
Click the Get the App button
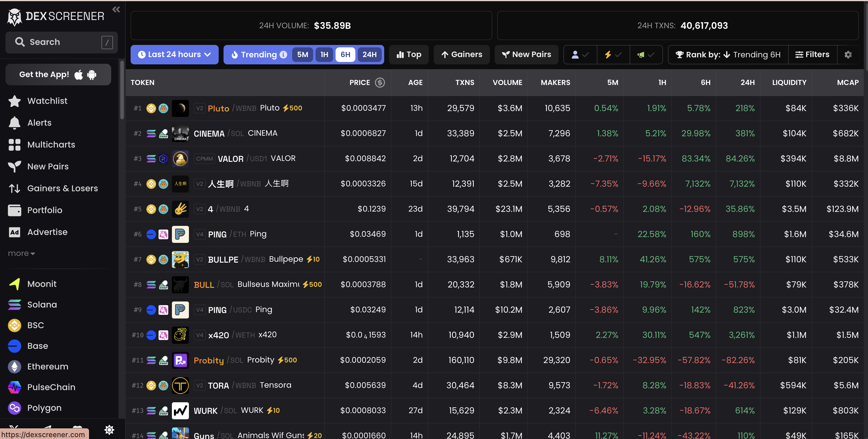click(x=58, y=74)
